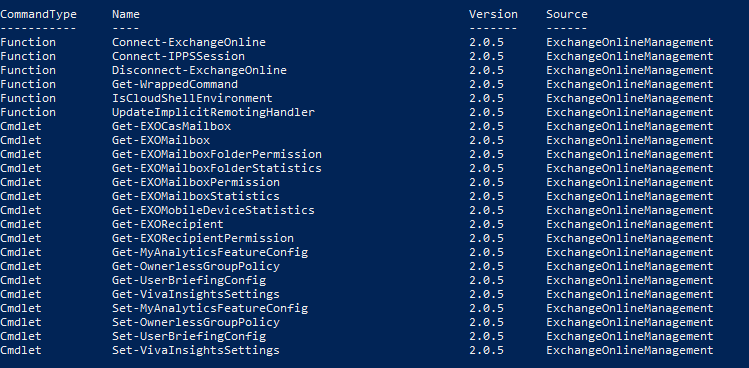Click Disconnect-ExchangeOnline in the Name column
This screenshot has height=368, width=749.
coord(199,70)
